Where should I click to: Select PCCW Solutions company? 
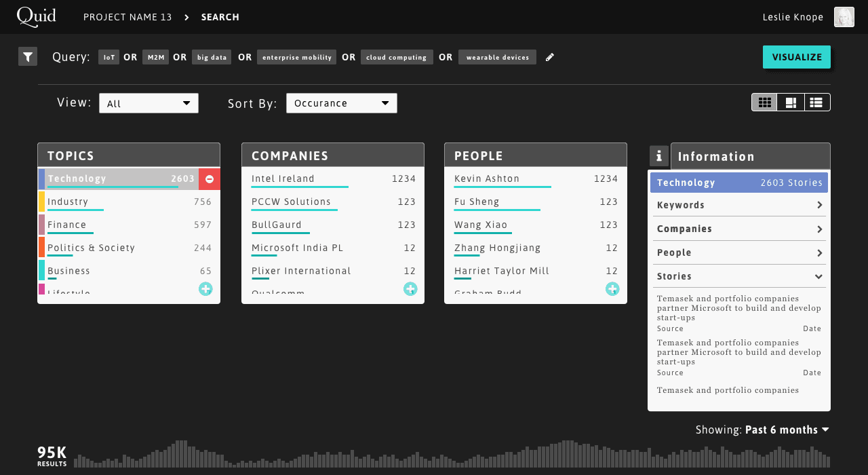pyautogui.click(x=333, y=202)
